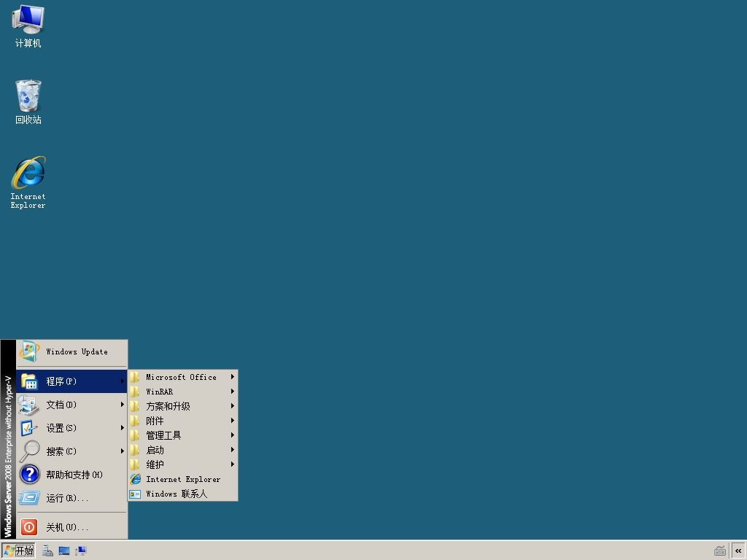Select the 回收站 recycle bin icon

pyautogui.click(x=28, y=102)
